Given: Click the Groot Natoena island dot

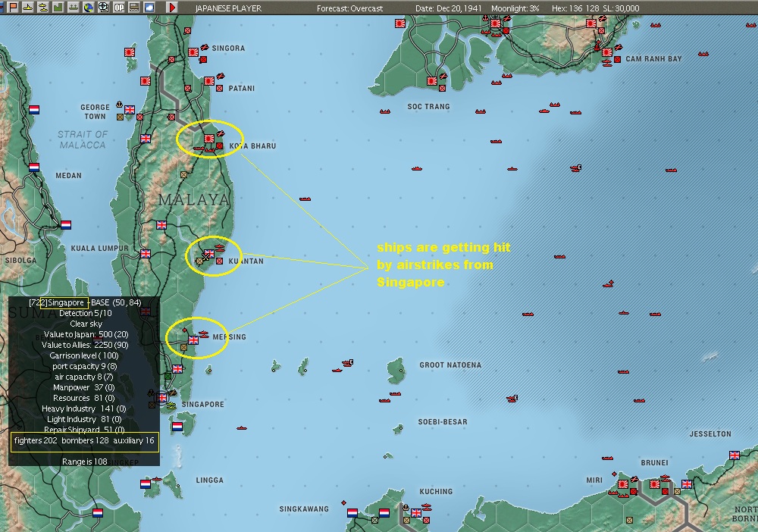Looking at the screenshot, I should (x=401, y=371).
